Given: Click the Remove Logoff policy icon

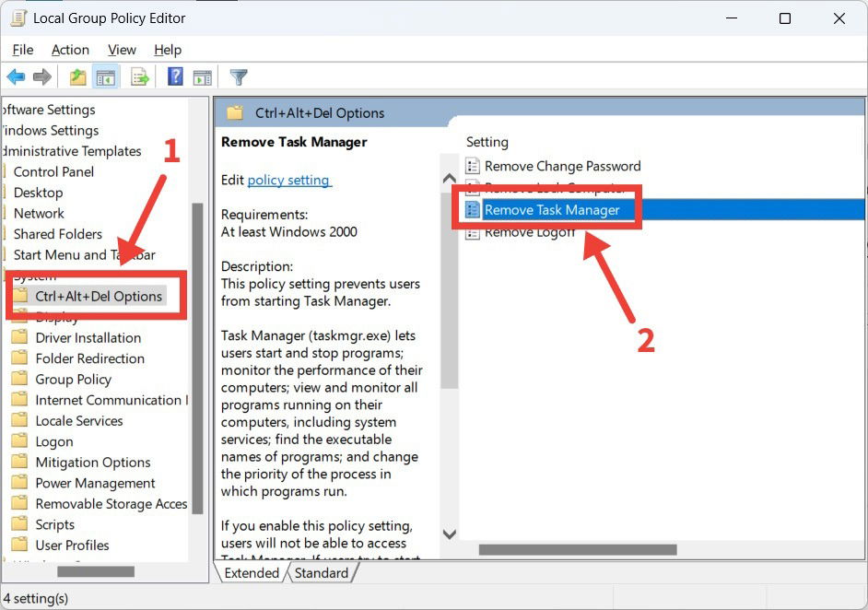Looking at the screenshot, I should 472,233.
